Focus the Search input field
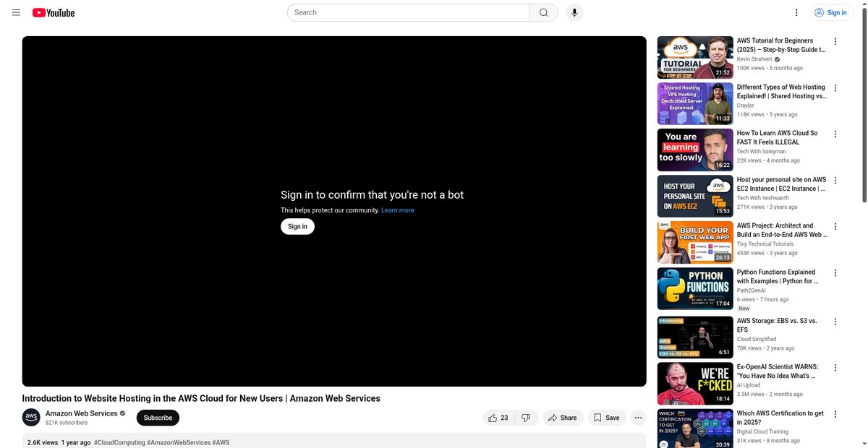This screenshot has width=868, height=448. pyautogui.click(x=409, y=12)
